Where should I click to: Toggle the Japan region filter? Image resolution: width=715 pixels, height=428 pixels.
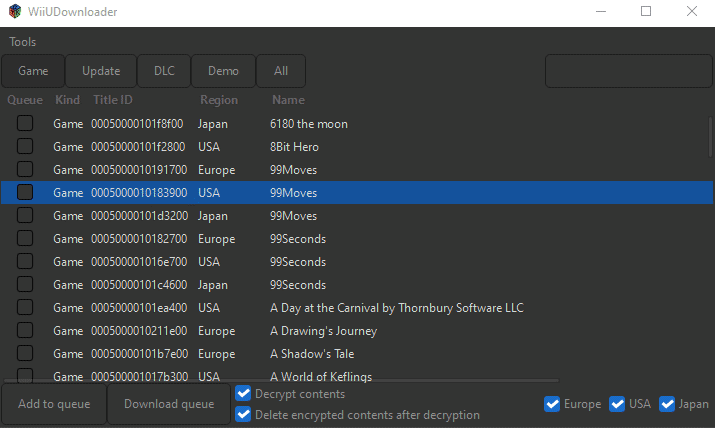click(667, 404)
